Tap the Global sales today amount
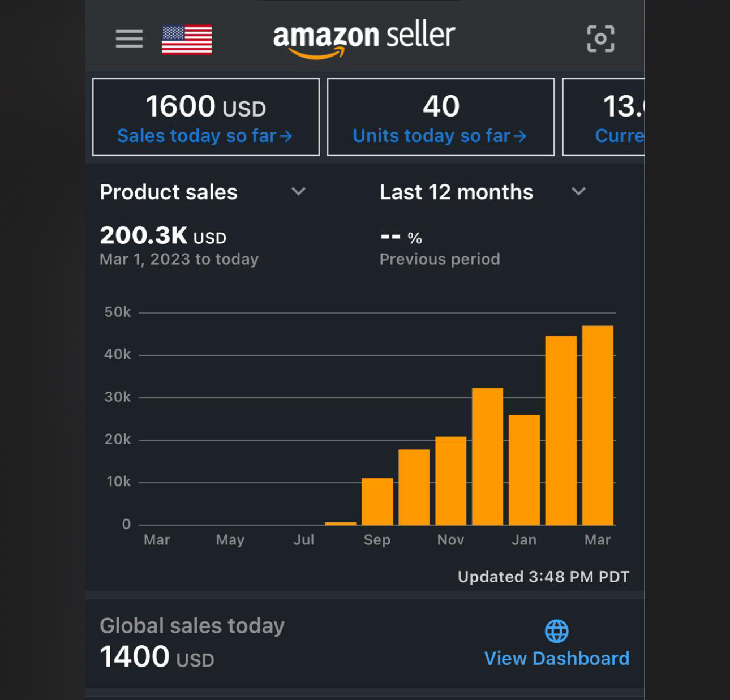Viewport: 730px width, 700px height. tap(157, 658)
